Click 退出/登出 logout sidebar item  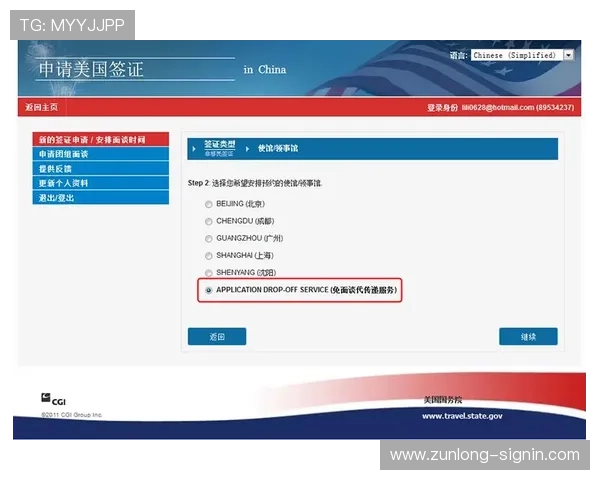tap(101, 198)
